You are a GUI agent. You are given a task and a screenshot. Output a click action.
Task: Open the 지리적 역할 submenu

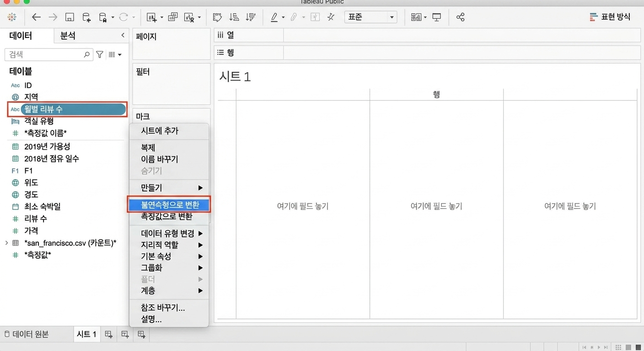point(169,245)
